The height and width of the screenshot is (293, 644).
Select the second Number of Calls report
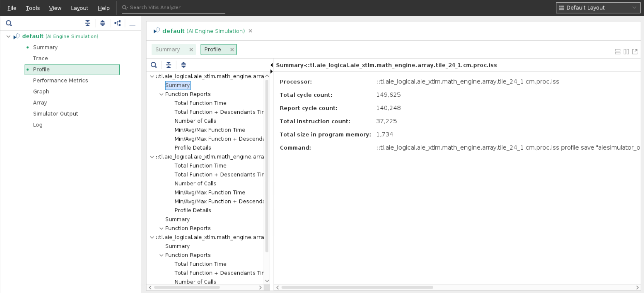(x=195, y=184)
